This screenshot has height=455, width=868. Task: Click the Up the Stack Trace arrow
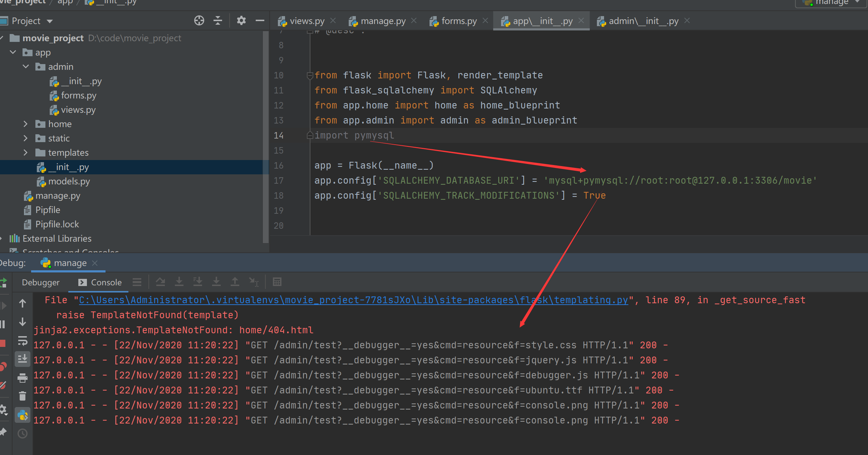point(23,304)
